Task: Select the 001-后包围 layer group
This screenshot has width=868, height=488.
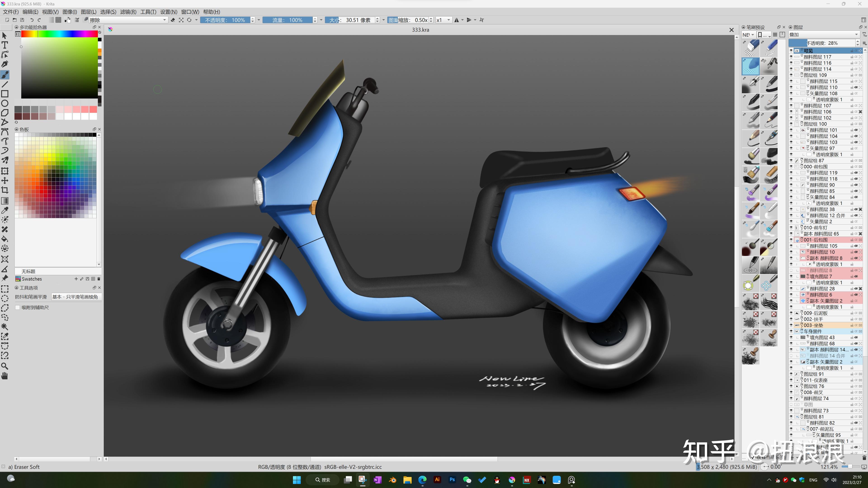Action: click(x=815, y=240)
